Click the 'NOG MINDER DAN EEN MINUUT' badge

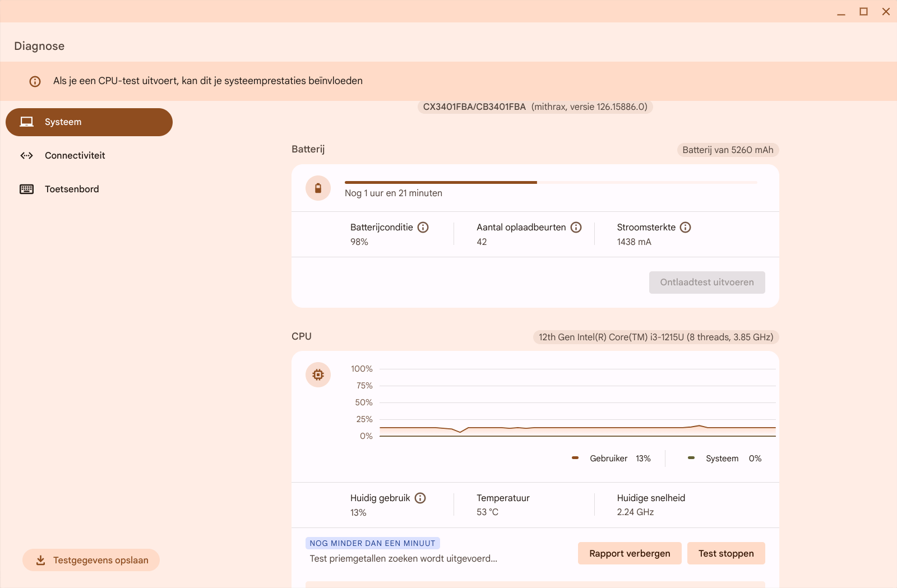pos(373,543)
